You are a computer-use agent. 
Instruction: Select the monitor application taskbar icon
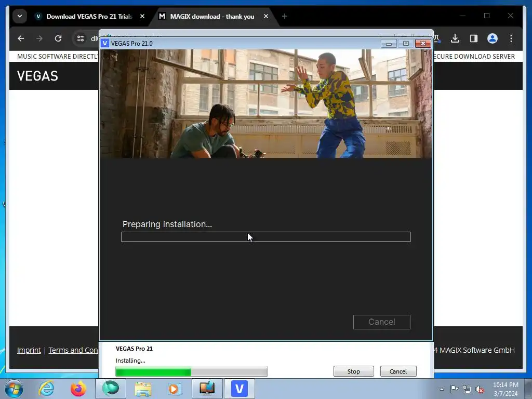[207, 389]
